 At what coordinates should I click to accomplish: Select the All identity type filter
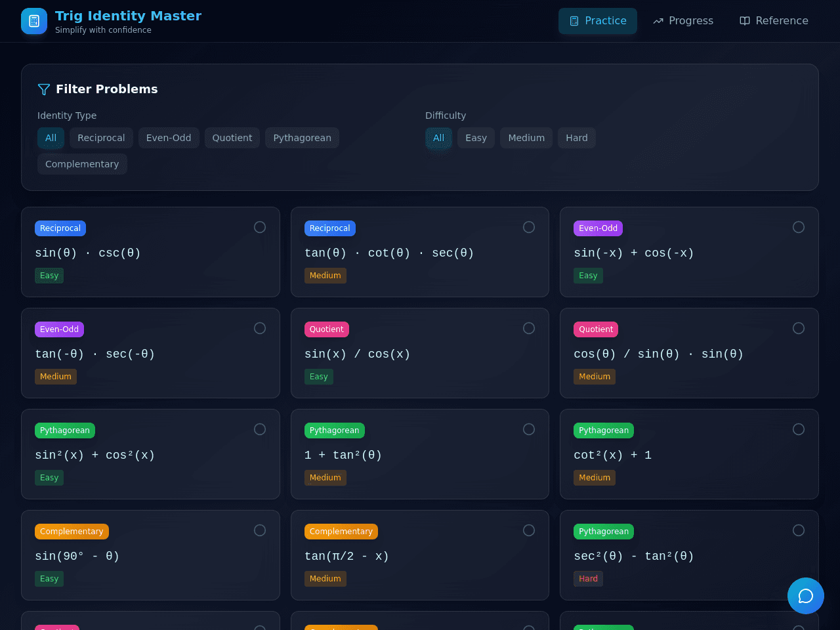click(x=51, y=138)
